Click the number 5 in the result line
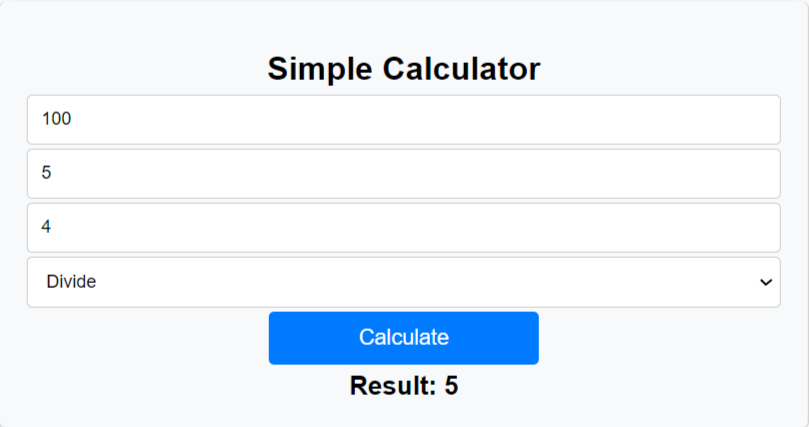This screenshot has height=427, width=809. click(x=451, y=386)
